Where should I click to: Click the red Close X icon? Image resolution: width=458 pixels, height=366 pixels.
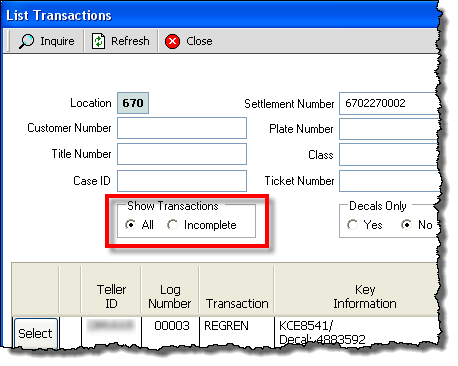(172, 41)
